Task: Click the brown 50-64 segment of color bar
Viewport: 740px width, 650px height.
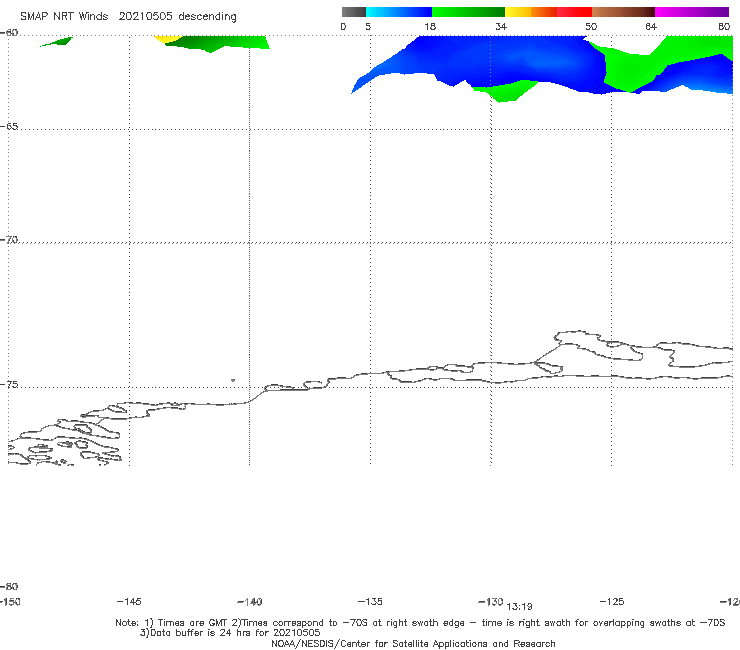Action: (623, 12)
